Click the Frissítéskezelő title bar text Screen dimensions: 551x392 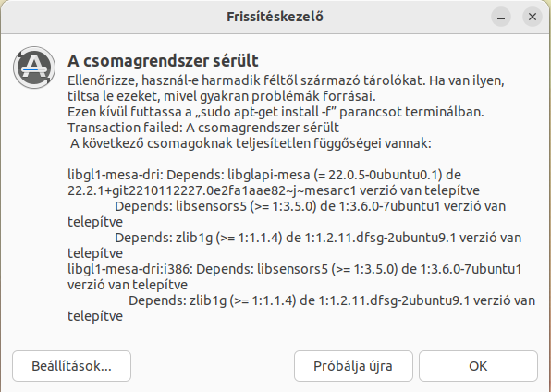(275, 17)
